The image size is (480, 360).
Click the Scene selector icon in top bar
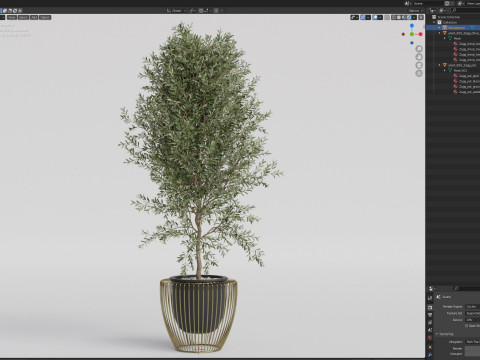pyautogui.click(x=407, y=4)
